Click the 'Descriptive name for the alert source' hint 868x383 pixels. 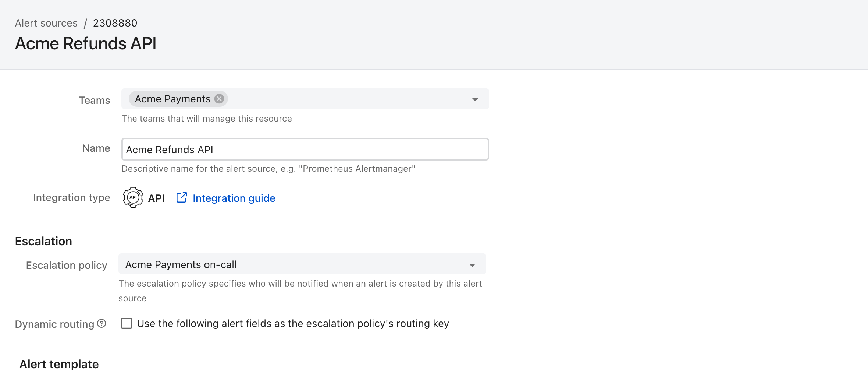pyautogui.click(x=268, y=169)
